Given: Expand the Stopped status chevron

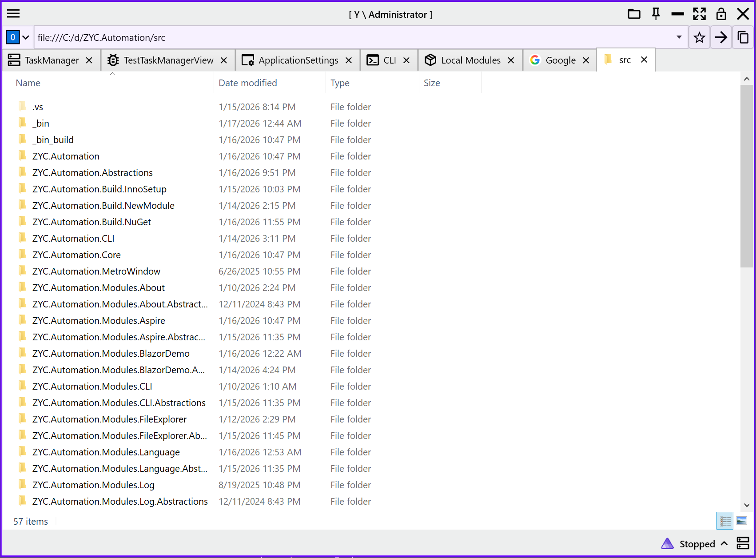Looking at the screenshot, I should tap(724, 543).
